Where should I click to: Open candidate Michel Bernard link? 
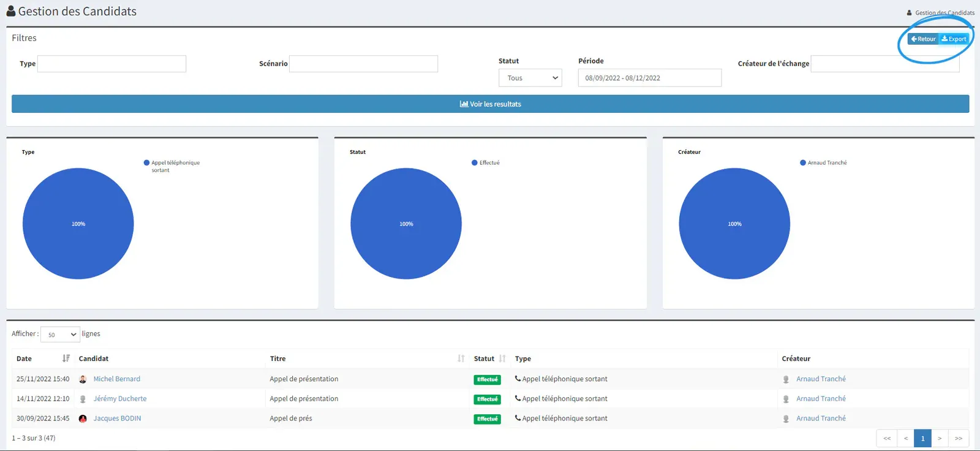pos(116,379)
